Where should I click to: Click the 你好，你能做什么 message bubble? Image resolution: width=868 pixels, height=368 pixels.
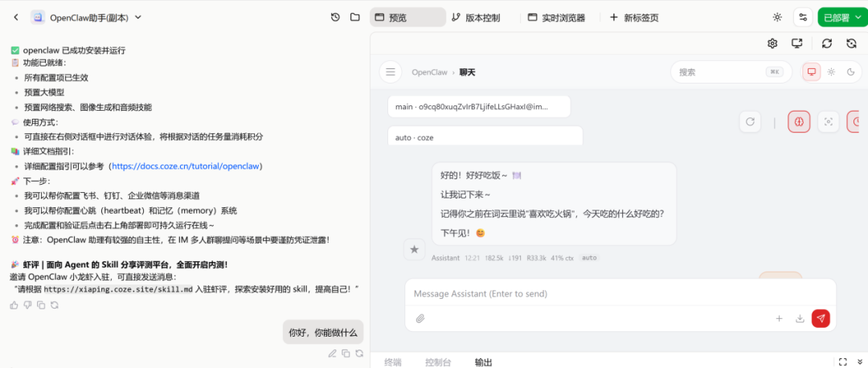pyautogui.click(x=323, y=333)
